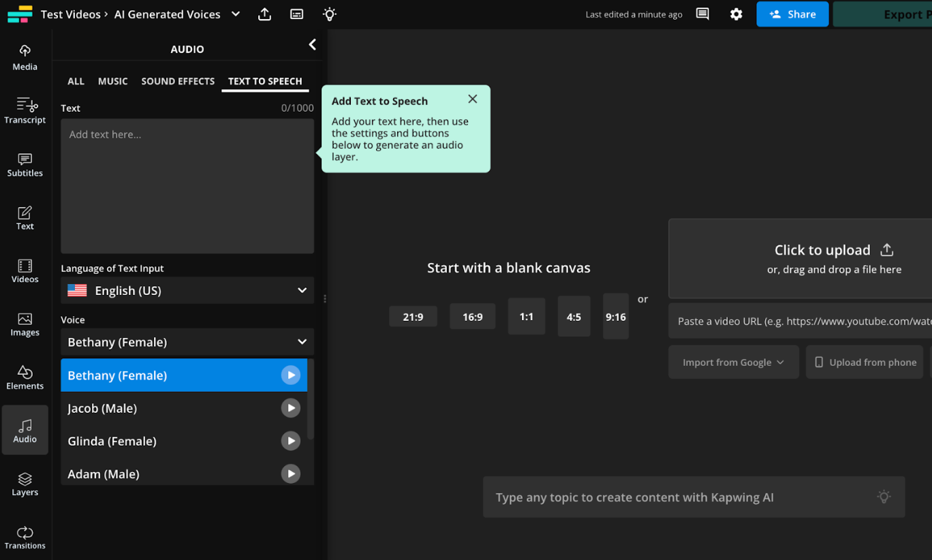
Task: Preview the Jacob (Male) voice
Action: point(290,407)
